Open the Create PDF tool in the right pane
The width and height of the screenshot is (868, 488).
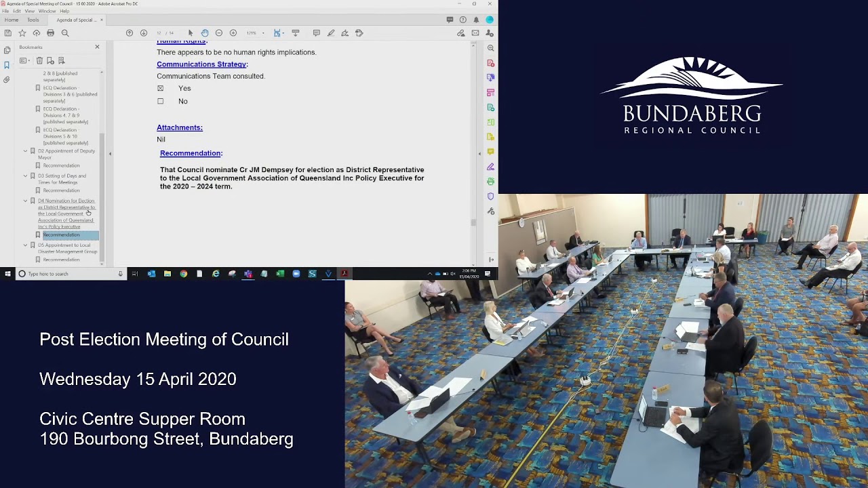pyautogui.click(x=490, y=63)
